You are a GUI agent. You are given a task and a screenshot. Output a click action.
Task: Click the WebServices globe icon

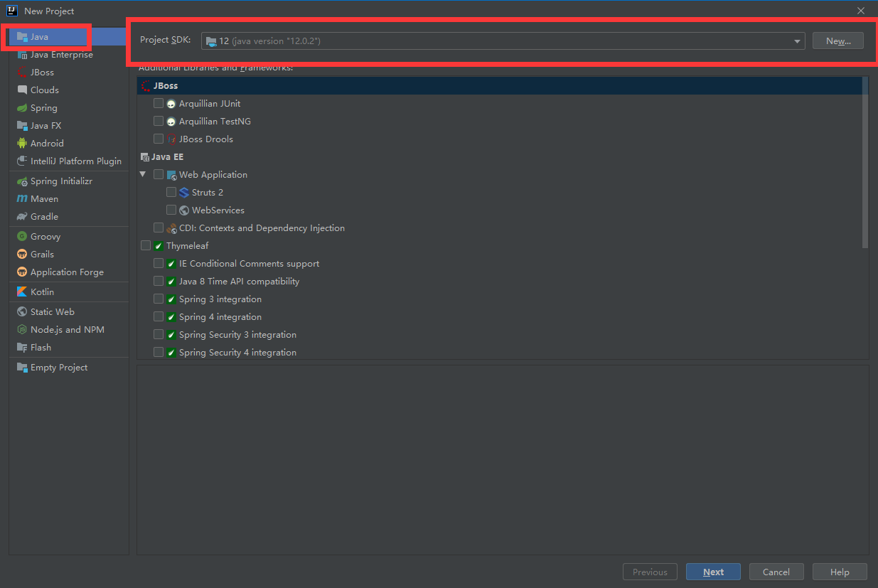[x=184, y=210]
